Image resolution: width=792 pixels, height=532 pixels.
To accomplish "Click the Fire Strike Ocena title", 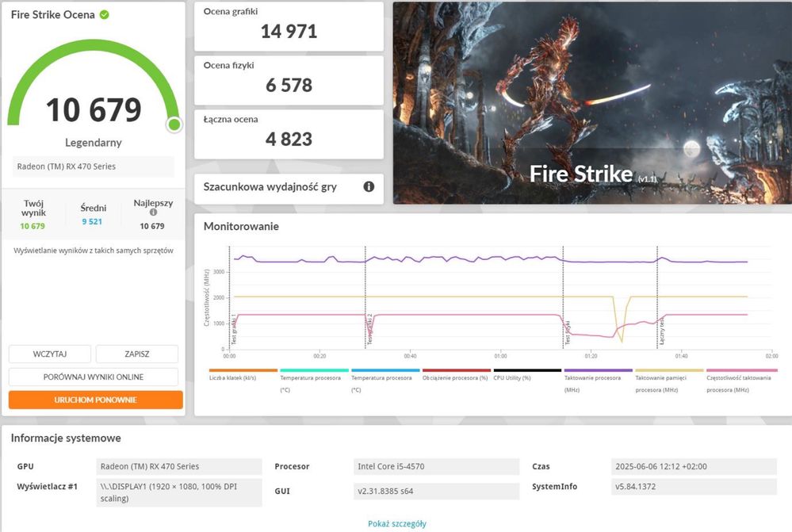I will (x=52, y=14).
